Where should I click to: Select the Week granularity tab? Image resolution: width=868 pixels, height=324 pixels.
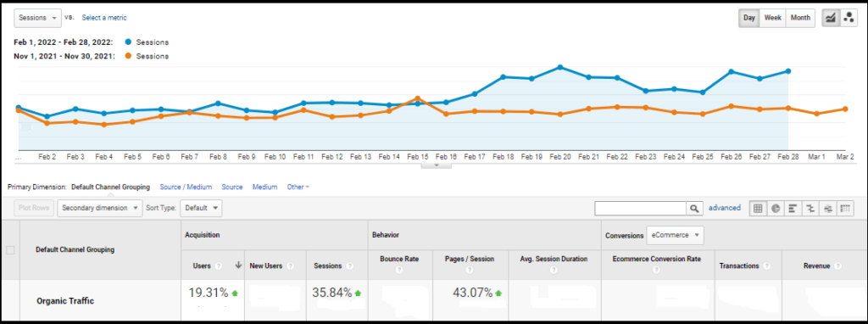[x=773, y=18]
